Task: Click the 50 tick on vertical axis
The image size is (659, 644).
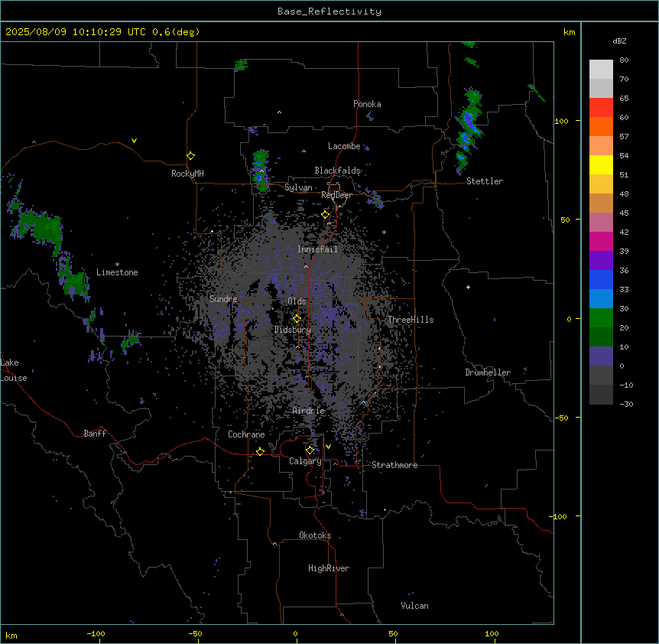Action: tap(565, 220)
